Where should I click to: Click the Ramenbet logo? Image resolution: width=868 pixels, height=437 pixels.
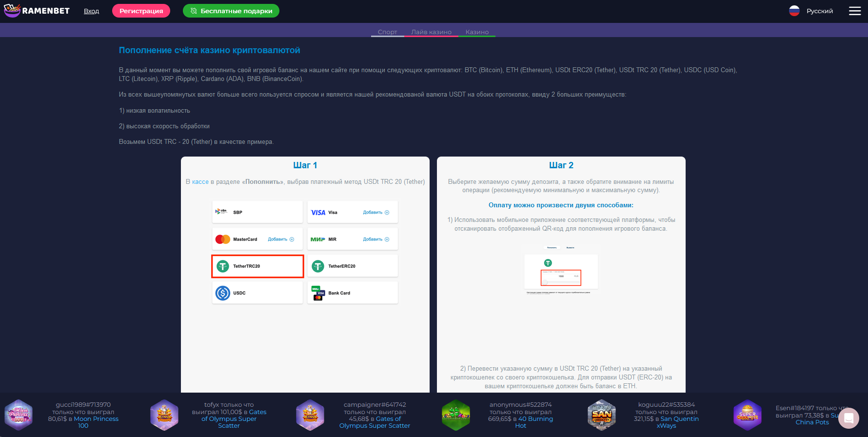[37, 10]
